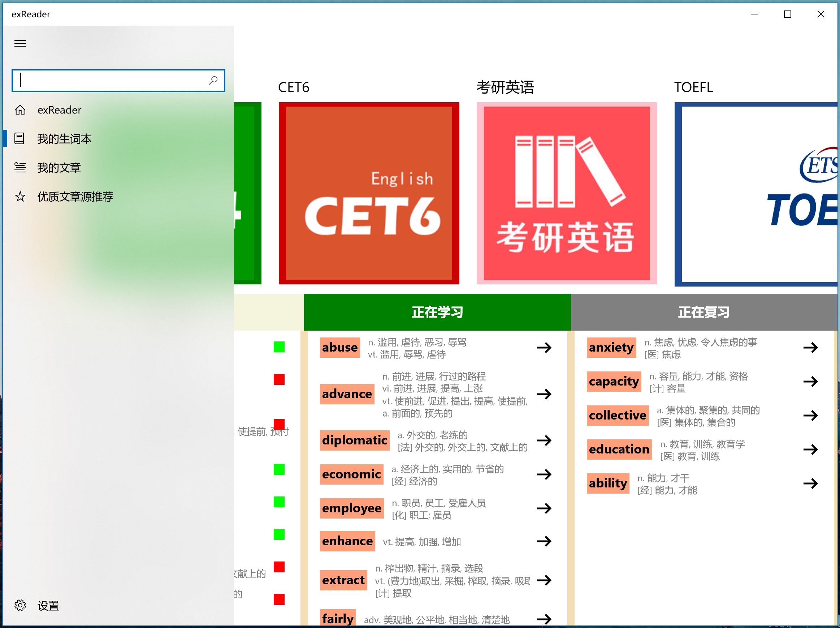Click arrow next to abuse

[544, 347]
